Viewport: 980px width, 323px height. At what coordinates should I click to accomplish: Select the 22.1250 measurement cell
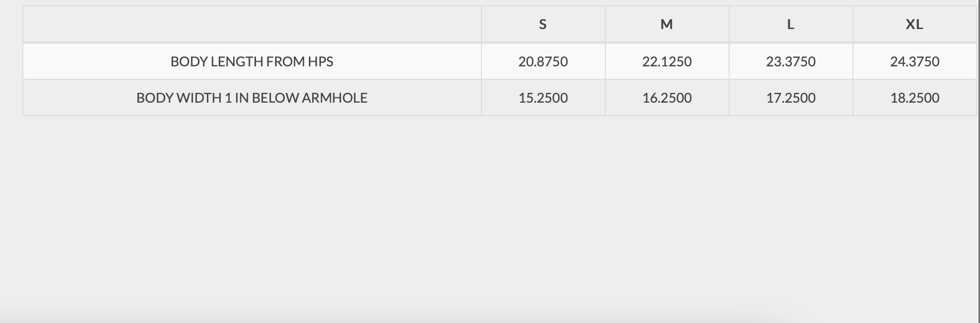666,62
